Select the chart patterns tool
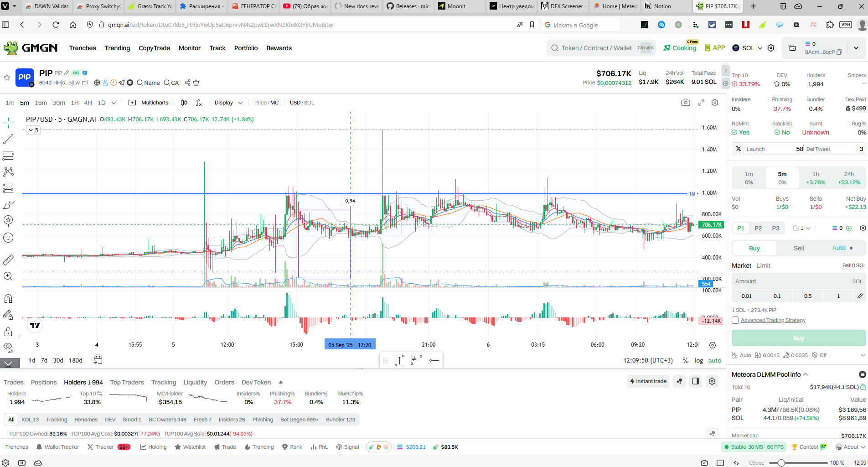868x467 pixels. [x=8, y=172]
